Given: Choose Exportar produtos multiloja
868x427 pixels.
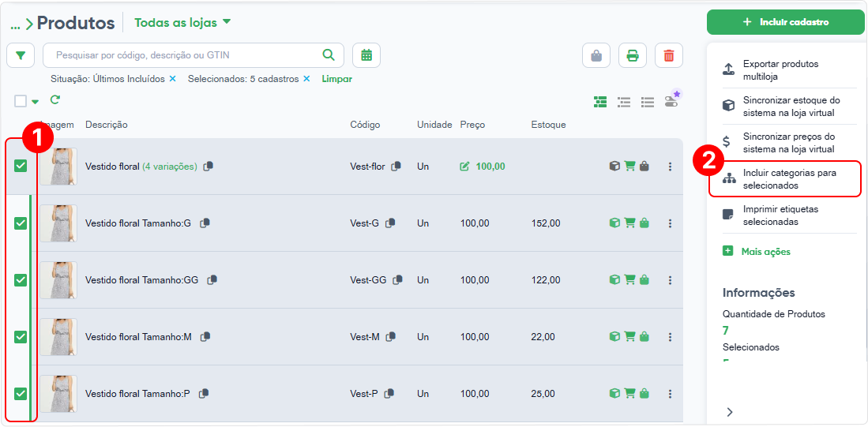Looking at the screenshot, I should tap(789, 70).
